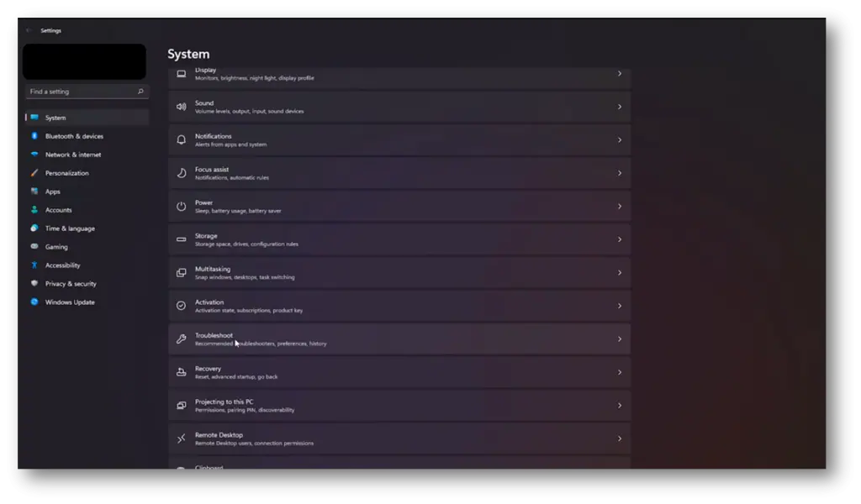Click the Gaming controller icon
The image size is (861, 504).
pos(34,246)
